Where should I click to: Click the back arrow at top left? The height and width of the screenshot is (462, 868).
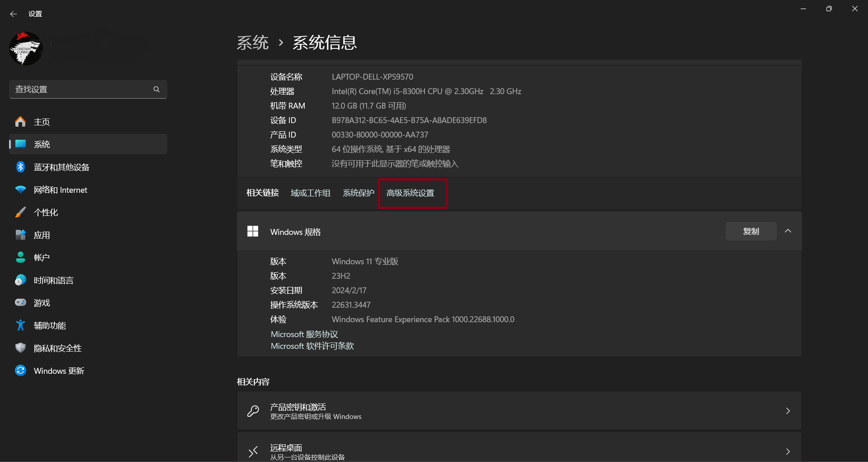[13, 14]
